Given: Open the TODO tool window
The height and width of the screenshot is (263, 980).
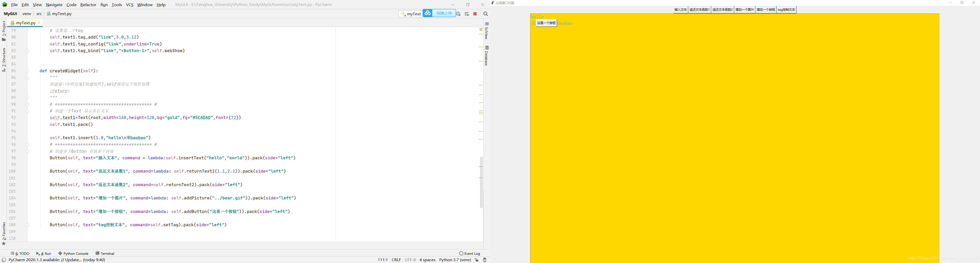Looking at the screenshot, I should [x=20, y=254].
